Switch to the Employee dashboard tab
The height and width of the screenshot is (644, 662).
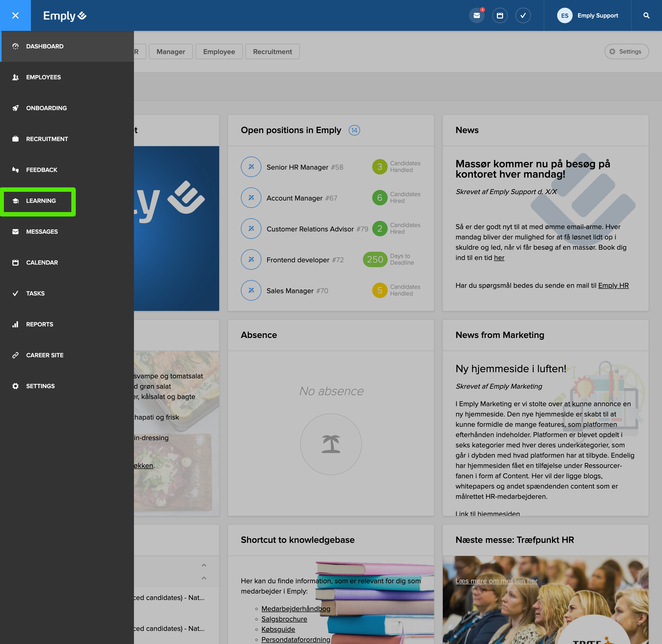tap(219, 52)
